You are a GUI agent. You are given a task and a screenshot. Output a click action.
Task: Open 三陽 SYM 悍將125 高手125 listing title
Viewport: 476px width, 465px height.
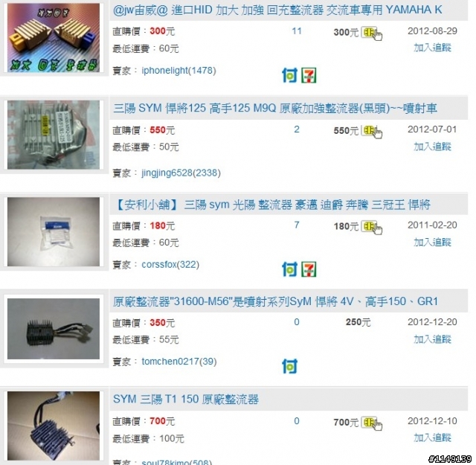coord(275,108)
